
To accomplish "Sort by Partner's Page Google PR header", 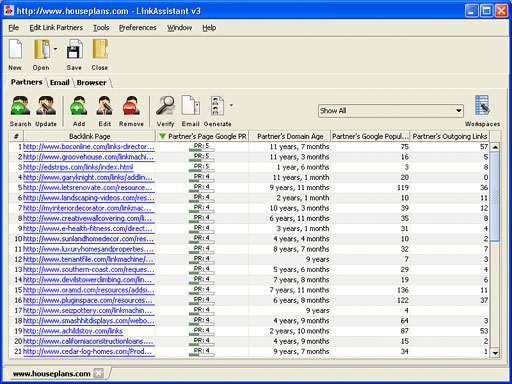I will click(x=202, y=136).
